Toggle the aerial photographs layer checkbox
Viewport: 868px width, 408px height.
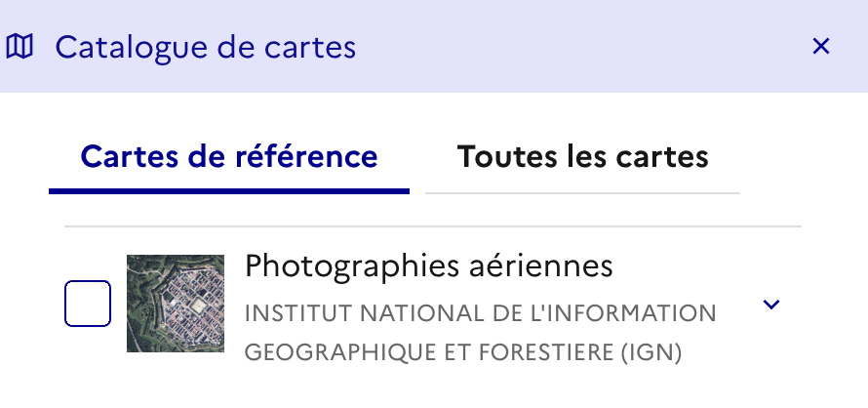tap(88, 304)
